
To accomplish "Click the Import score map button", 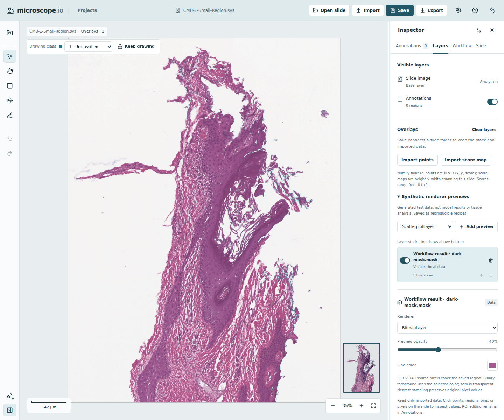I will [x=465, y=160].
